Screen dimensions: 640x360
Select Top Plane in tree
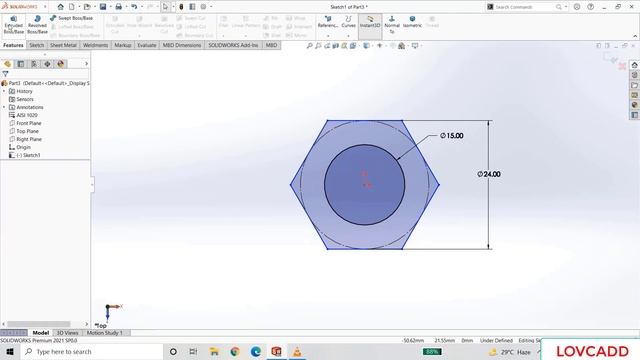pyautogui.click(x=24, y=131)
